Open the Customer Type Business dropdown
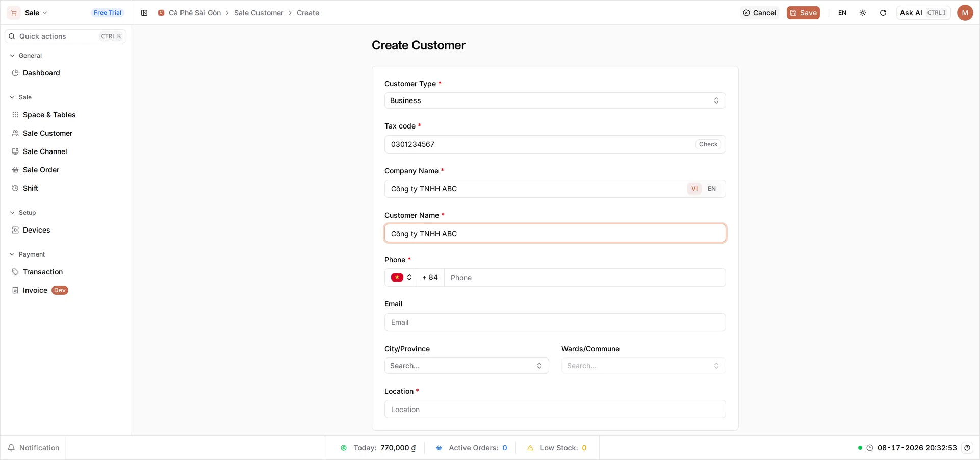980x460 pixels. pos(555,100)
